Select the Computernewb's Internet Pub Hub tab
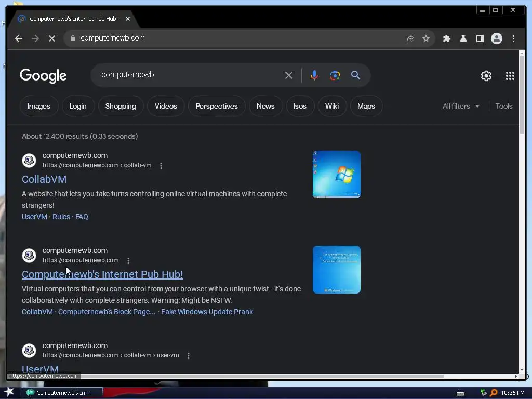Viewport: 532px width, 399px height. tap(74, 19)
